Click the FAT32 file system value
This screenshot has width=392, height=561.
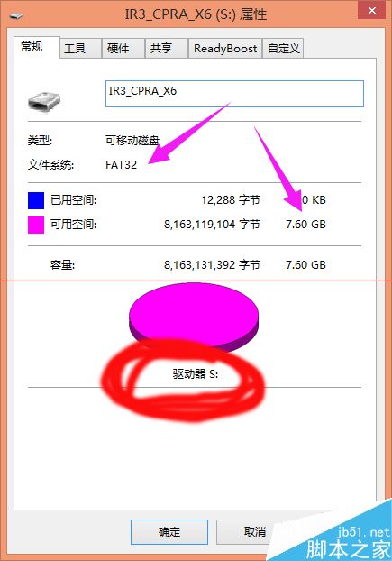[x=121, y=165]
